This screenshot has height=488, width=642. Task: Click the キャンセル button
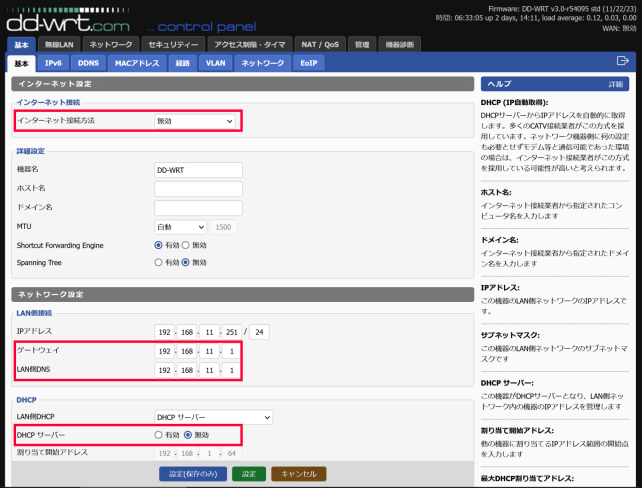(x=298, y=474)
